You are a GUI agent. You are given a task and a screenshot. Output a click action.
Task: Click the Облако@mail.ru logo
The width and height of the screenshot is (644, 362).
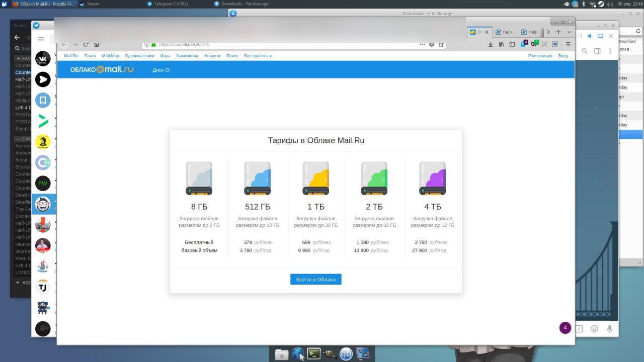click(x=102, y=69)
